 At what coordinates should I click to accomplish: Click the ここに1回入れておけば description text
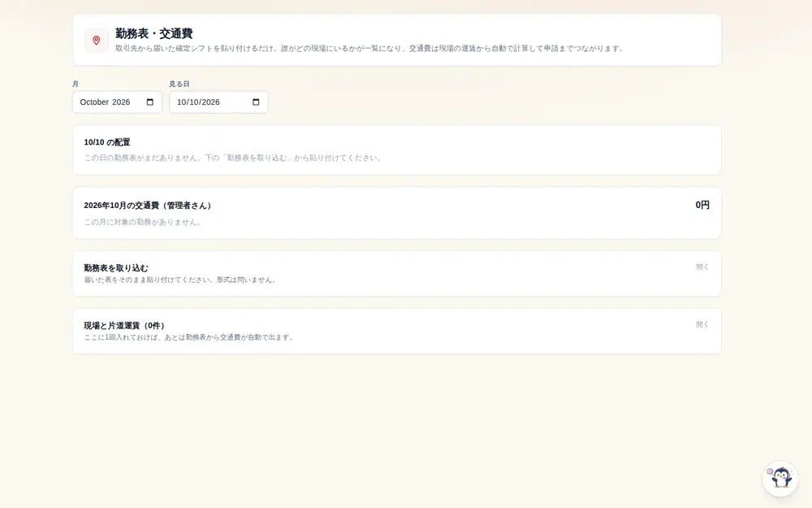pyautogui.click(x=189, y=337)
